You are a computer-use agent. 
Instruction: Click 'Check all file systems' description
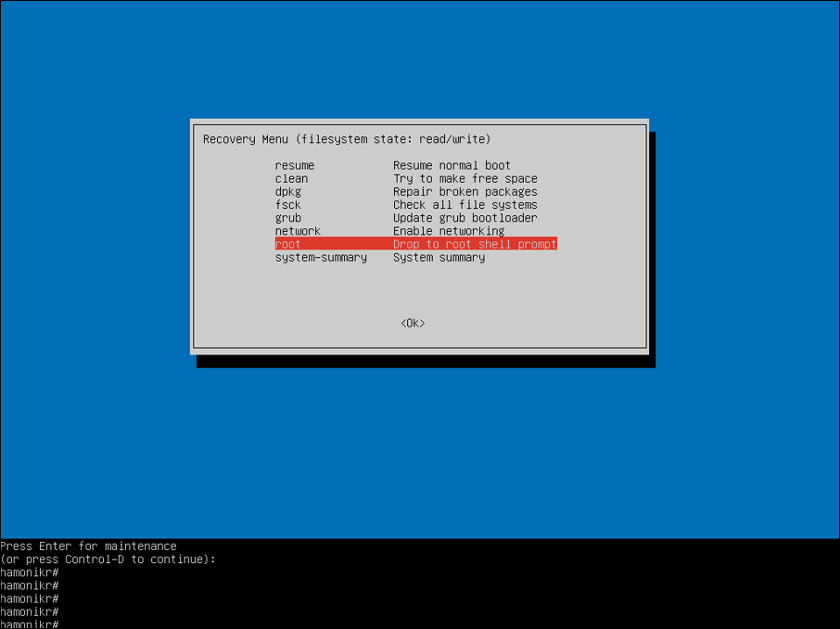tap(465, 205)
